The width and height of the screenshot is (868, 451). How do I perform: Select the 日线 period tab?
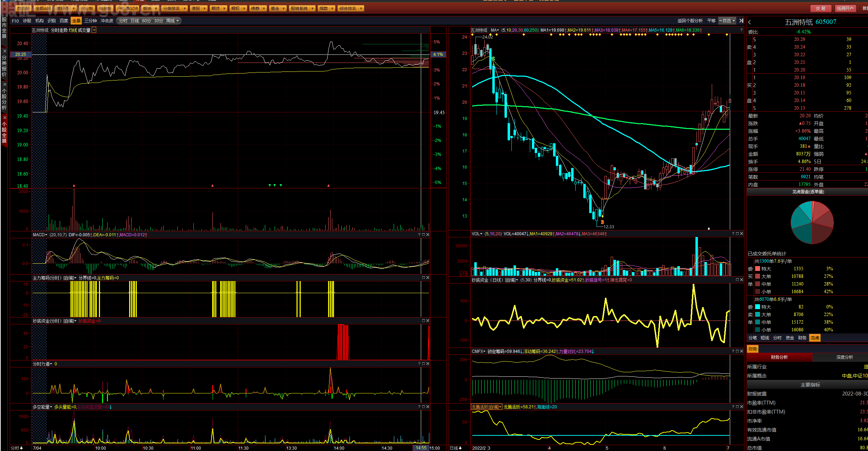(135, 21)
